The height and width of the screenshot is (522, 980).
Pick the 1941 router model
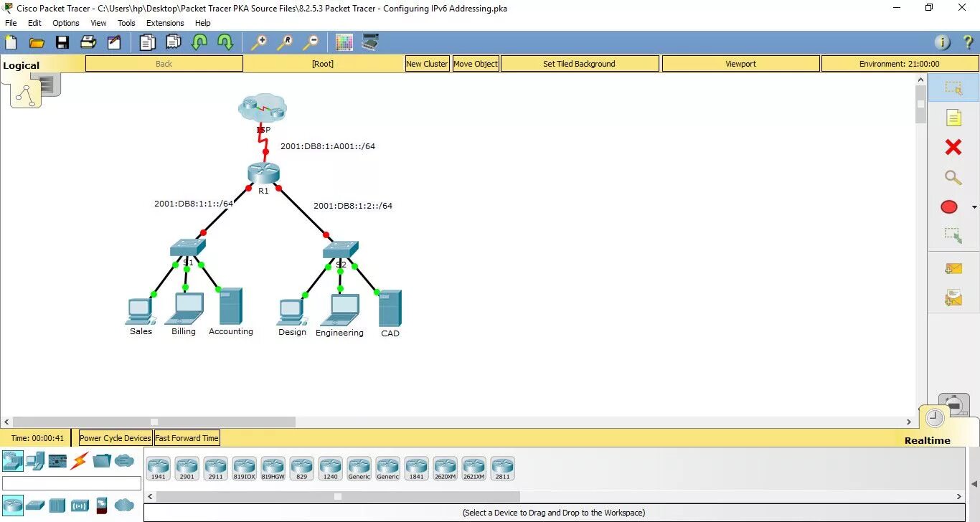click(159, 468)
